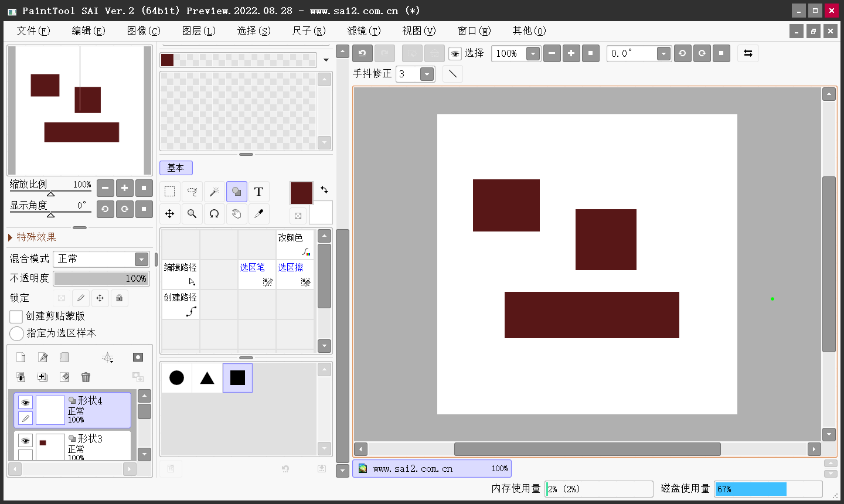Delete the selected layer with trash icon
This screenshot has height=504, width=844.
(86, 377)
